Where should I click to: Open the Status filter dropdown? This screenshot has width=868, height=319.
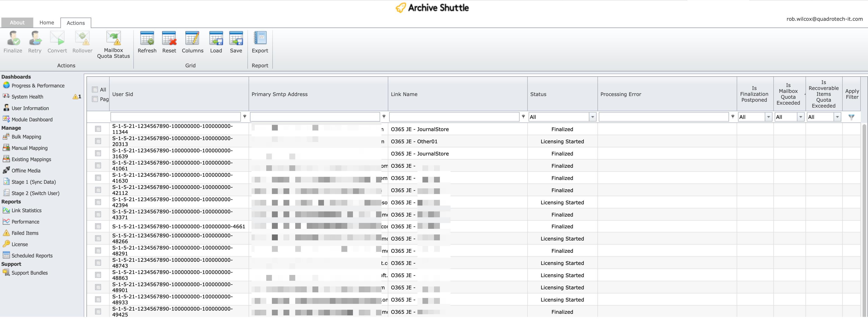click(x=592, y=117)
